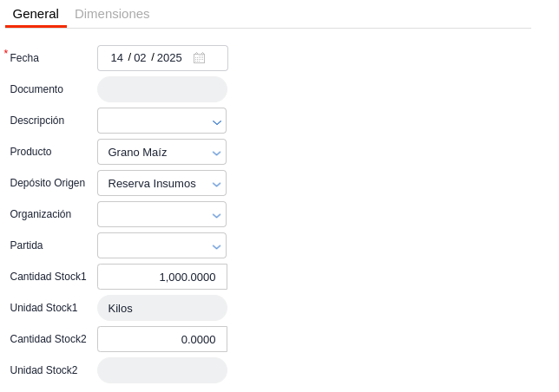Switch to the Dimensiones tab

pyautogui.click(x=112, y=14)
